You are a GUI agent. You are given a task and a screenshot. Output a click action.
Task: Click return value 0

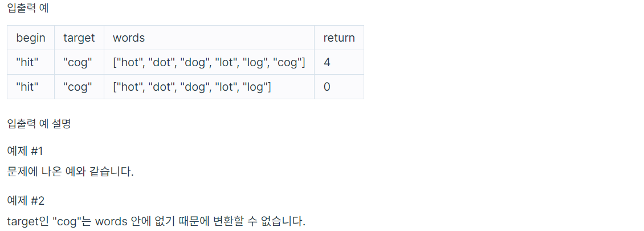tap(327, 87)
